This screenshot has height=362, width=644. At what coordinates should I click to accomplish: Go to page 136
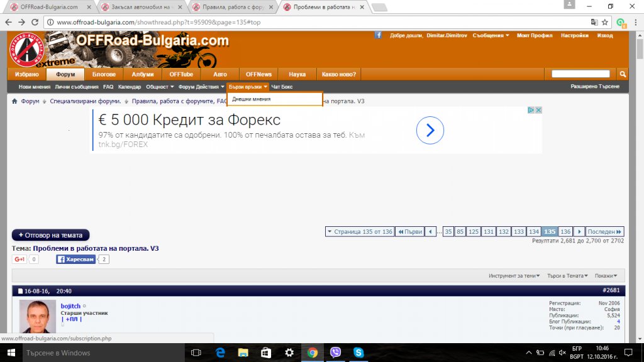point(565,231)
